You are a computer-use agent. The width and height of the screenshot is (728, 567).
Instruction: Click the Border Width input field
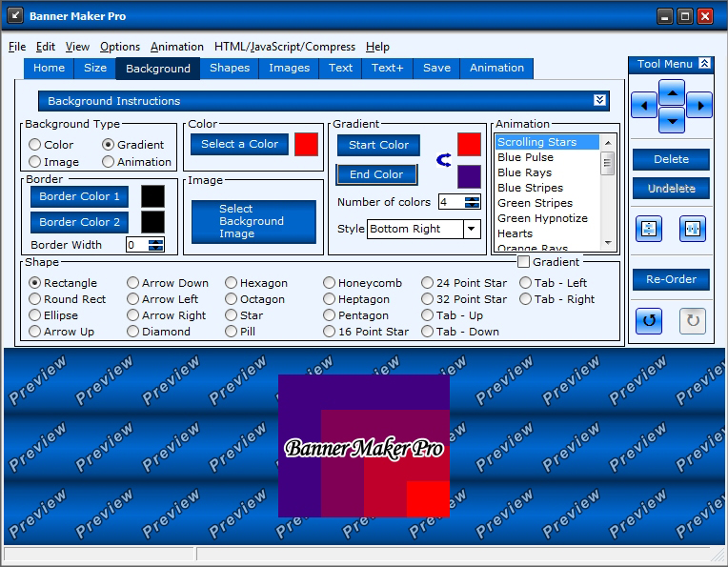pyautogui.click(x=137, y=245)
